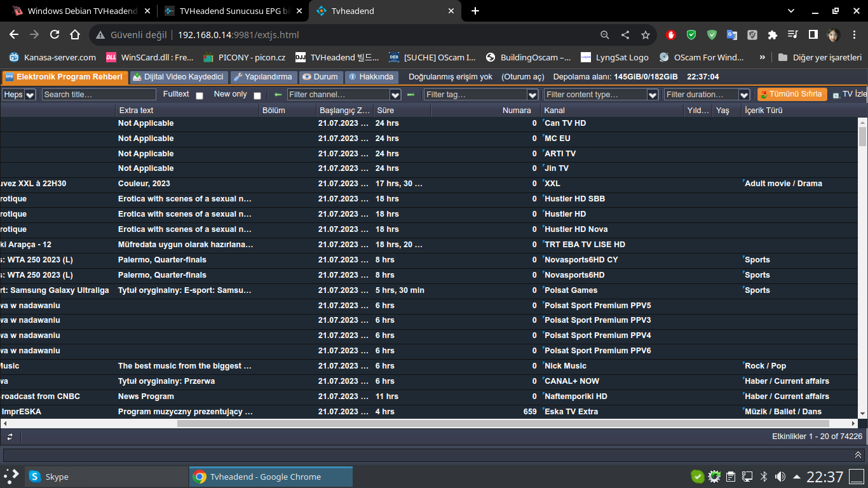Open the LyngSat Logo bookmark
Viewport: 868px width, 488px height.
pos(615,57)
